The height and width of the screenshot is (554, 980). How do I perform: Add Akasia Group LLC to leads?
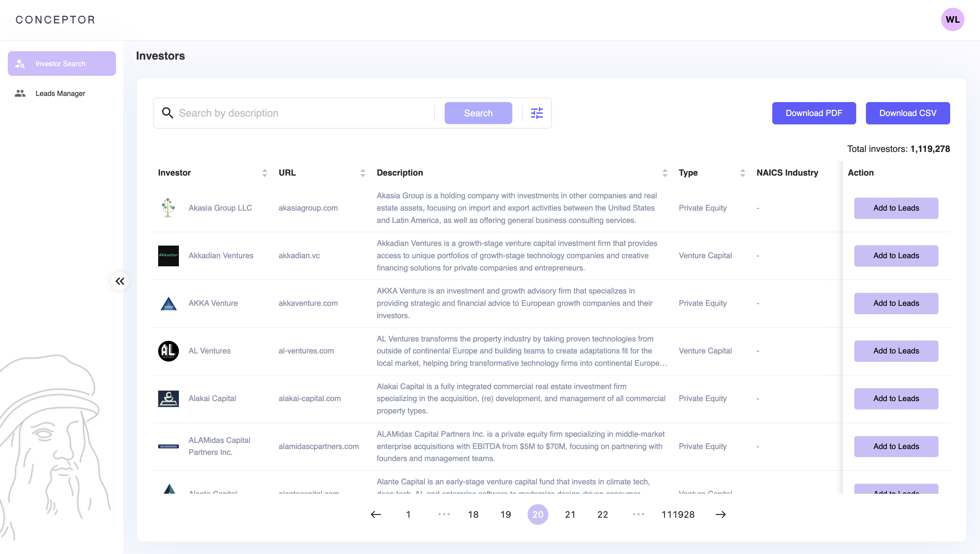[896, 208]
